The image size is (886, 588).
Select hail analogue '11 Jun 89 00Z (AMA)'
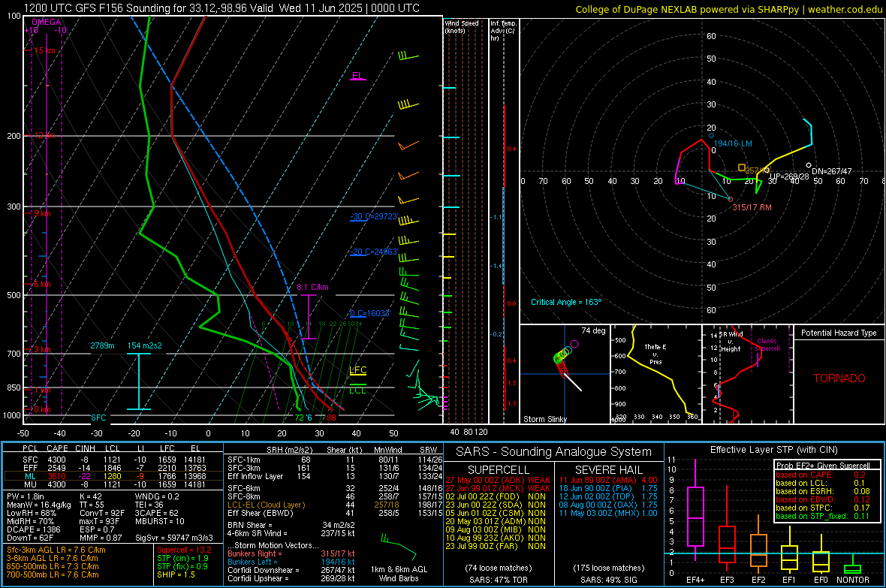(x=598, y=480)
